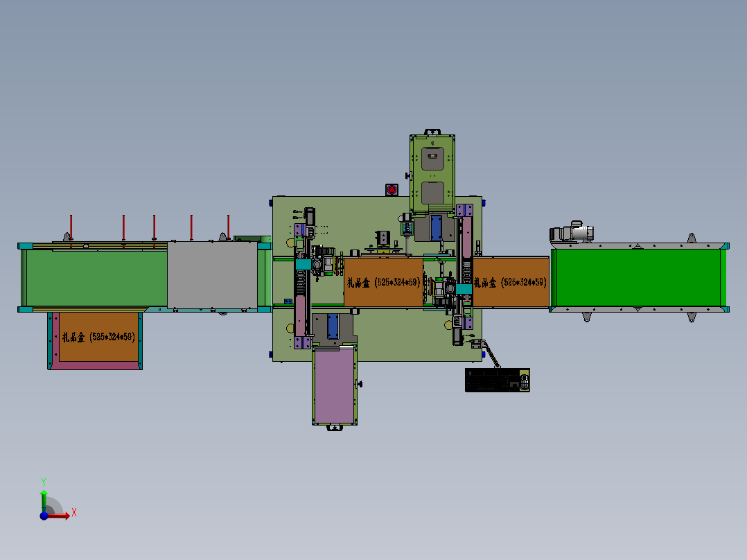This screenshot has height=560, width=747.
Task: Click the green Y axis of the triad
Action: [x=44, y=500]
